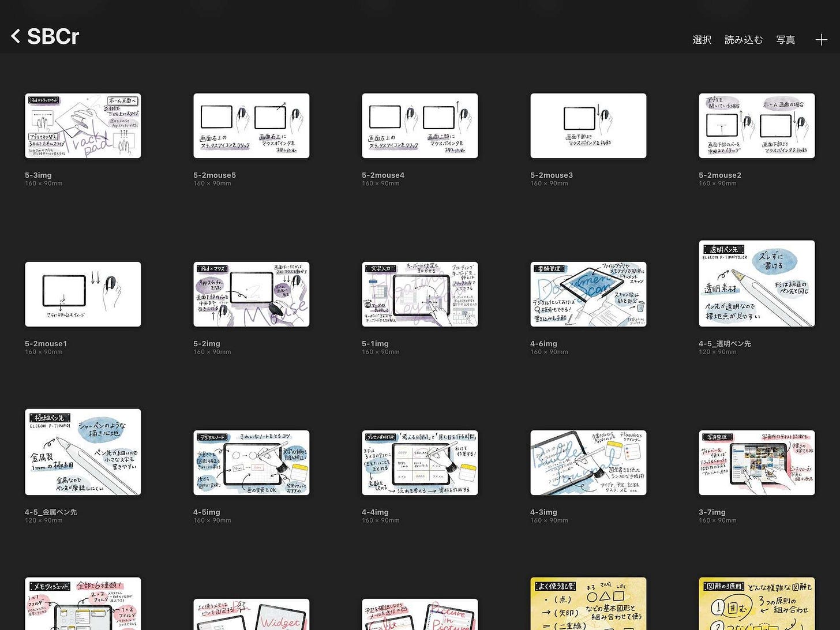840x630 pixels.
Task: Tap the 160 × 90mm size under 5-3img
Action: 44,183
